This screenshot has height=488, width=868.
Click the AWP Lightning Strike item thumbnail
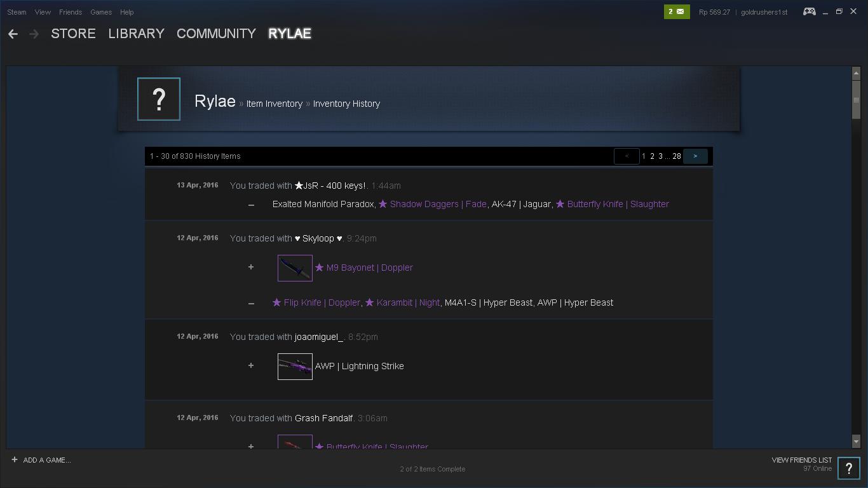tap(295, 366)
